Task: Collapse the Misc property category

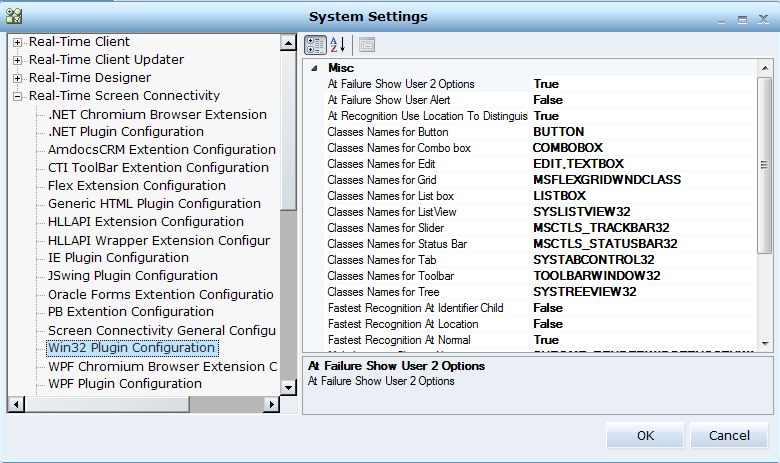Action: pos(315,68)
